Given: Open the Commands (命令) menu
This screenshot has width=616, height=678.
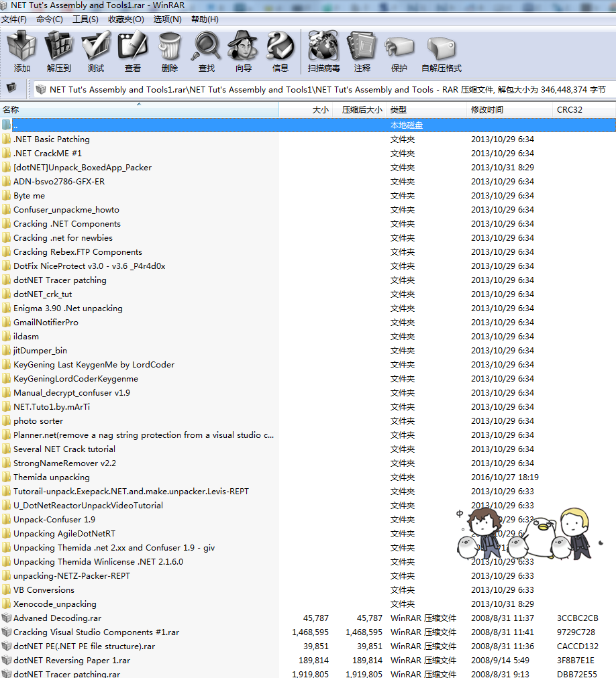Looking at the screenshot, I should coord(49,19).
